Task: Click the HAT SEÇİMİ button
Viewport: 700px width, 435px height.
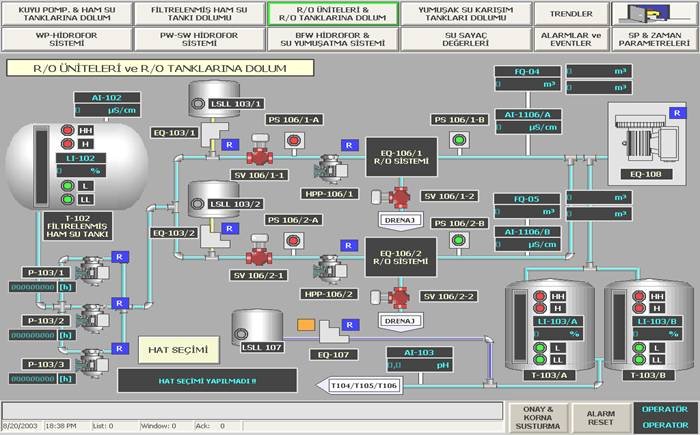Action: tap(179, 350)
